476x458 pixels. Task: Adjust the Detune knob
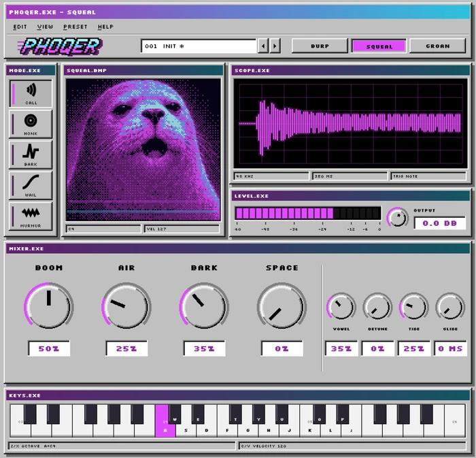[x=377, y=306]
